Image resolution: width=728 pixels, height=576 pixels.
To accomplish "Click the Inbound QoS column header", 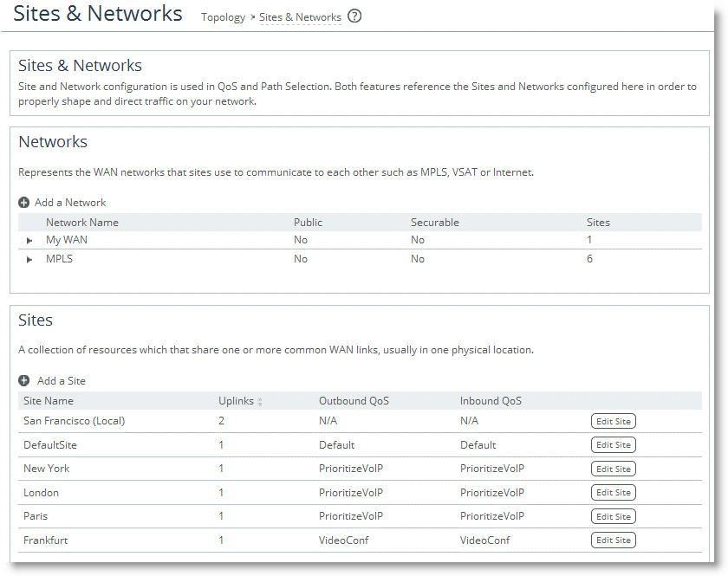I will coord(491,401).
